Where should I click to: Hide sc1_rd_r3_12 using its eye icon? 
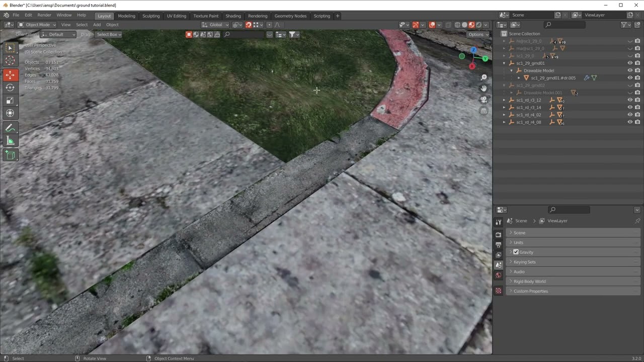pos(630,100)
